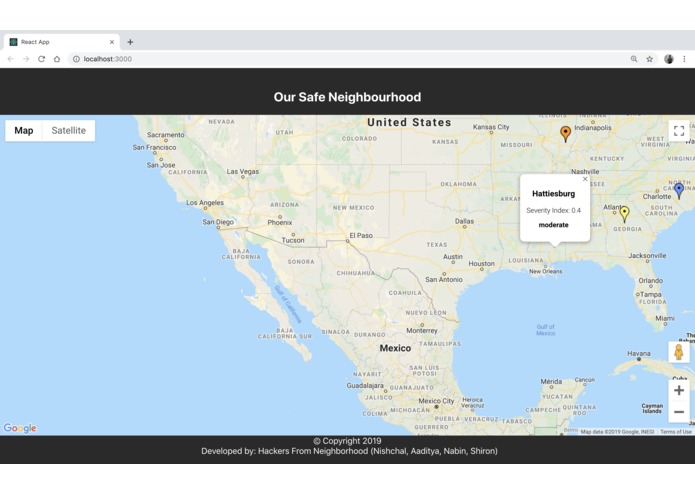View site information icon in address bar
This screenshot has width=695, height=494.
[x=76, y=59]
